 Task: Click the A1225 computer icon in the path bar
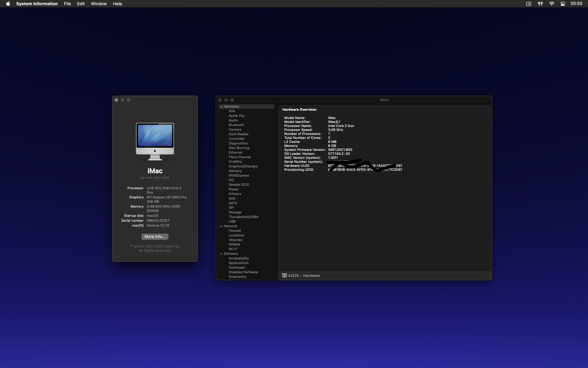pos(285,275)
